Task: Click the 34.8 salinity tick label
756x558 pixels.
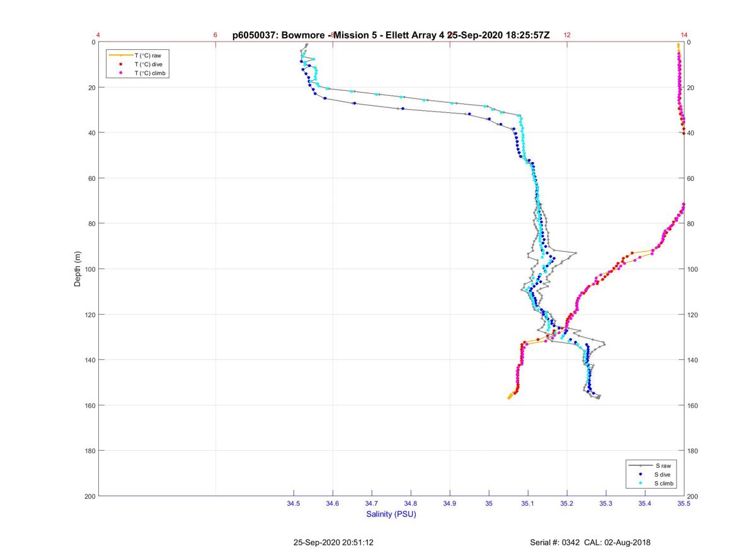Action: pyautogui.click(x=411, y=503)
